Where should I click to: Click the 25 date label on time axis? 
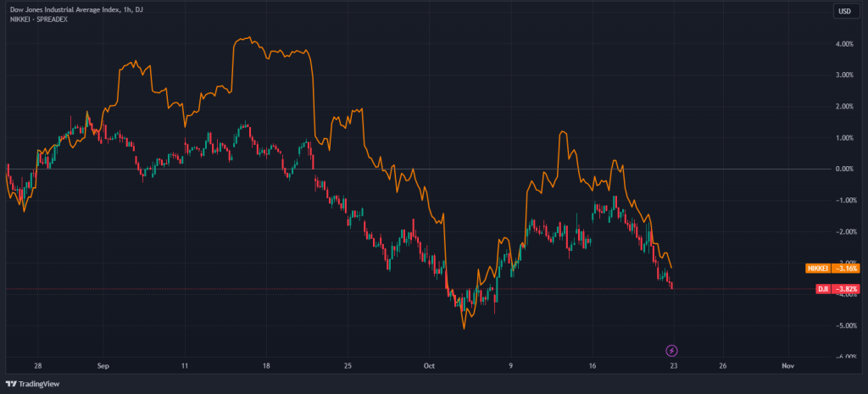pyautogui.click(x=348, y=366)
